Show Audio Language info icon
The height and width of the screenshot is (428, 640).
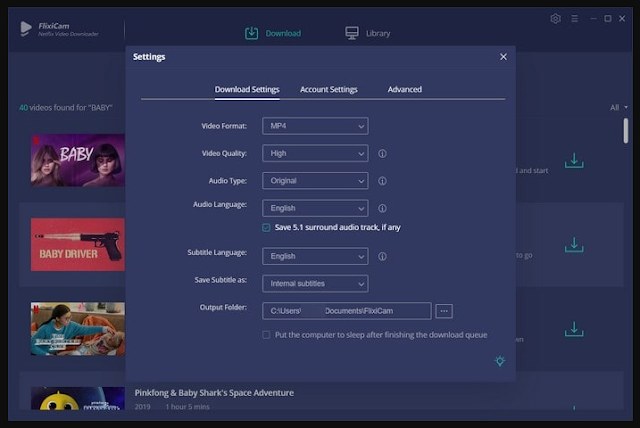[x=382, y=208]
